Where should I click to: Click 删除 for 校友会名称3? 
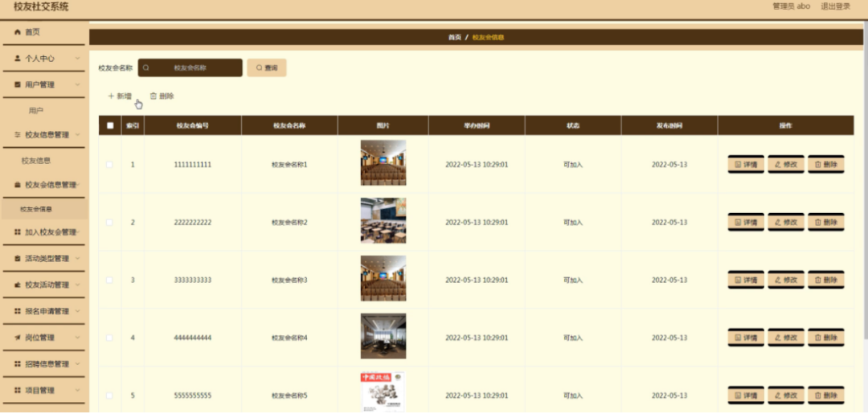pyautogui.click(x=826, y=280)
